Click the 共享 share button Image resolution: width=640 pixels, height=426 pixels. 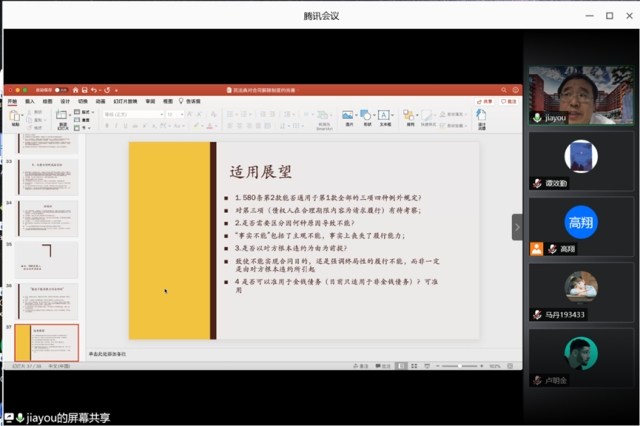(x=487, y=101)
